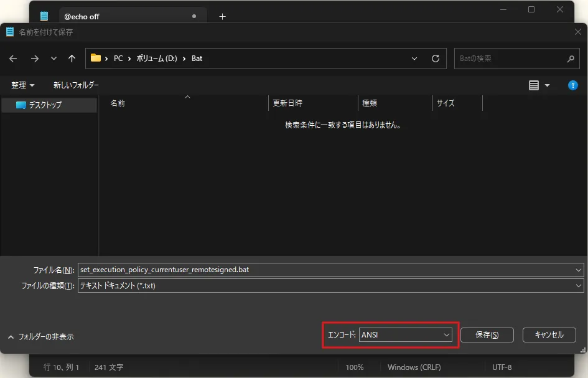588x378 pixels.
Task: Select ボリューム (D:) in the address path
Action: pos(157,59)
